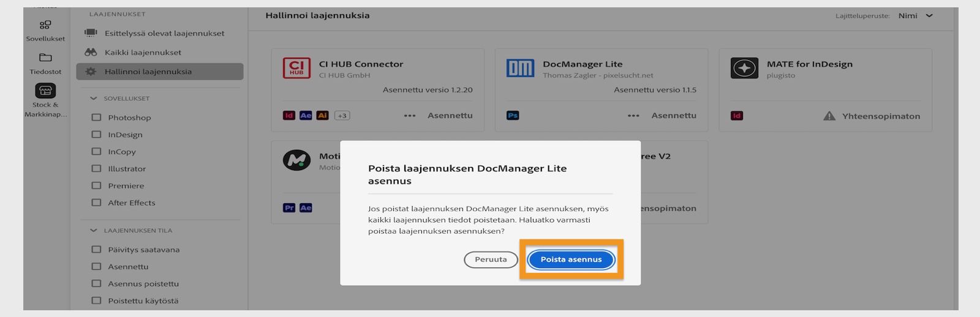
Task: Click the CI HUB Connector logo
Action: (x=296, y=68)
